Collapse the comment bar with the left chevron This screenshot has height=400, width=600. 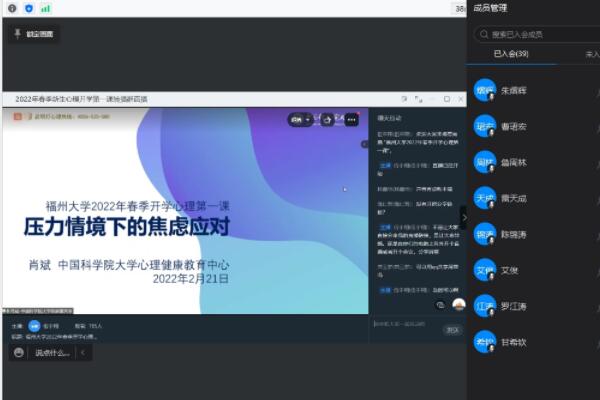click(x=83, y=353)
